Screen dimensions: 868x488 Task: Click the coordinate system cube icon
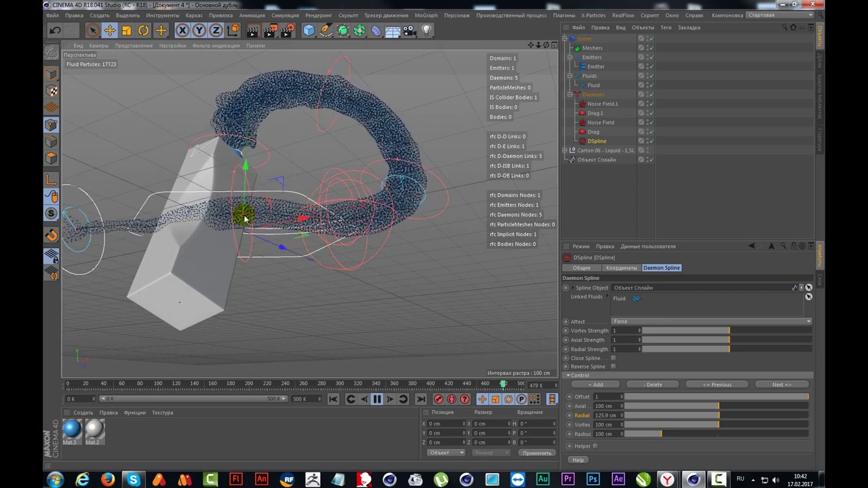pos(233,30)
